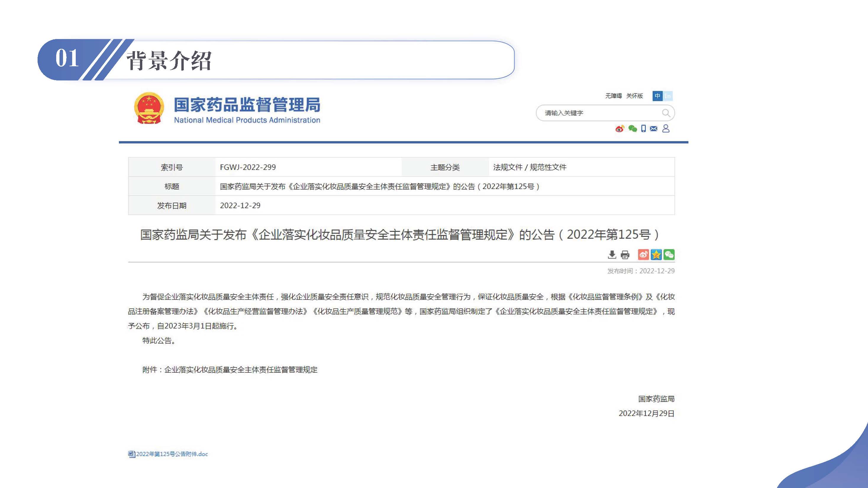Click the Weibo icon below search bar
This screenshot has height=488, width=868.
(619, 129)
